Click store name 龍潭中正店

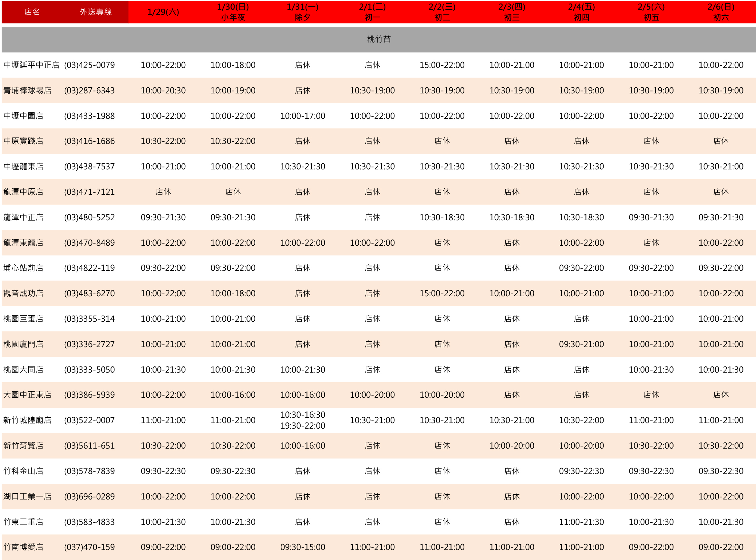coord(24,217)
